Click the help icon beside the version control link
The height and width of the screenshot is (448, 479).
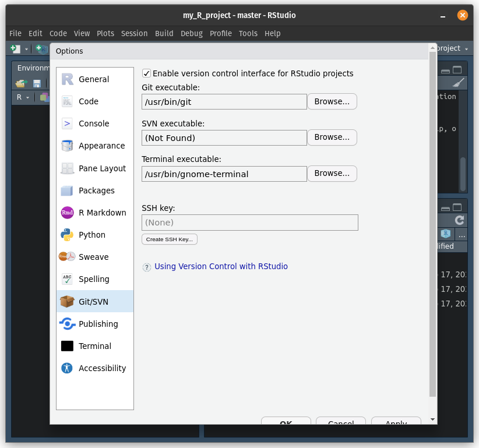[146, 266]
